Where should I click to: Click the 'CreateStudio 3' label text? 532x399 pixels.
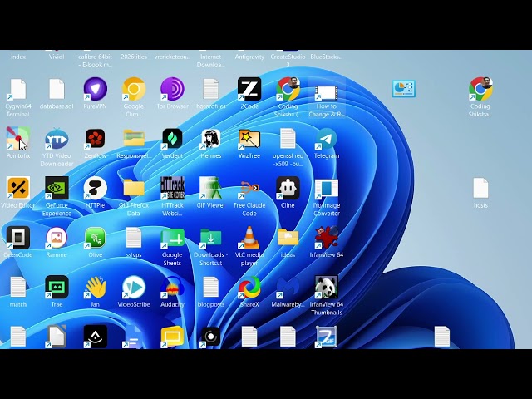(x=288, y=61)
